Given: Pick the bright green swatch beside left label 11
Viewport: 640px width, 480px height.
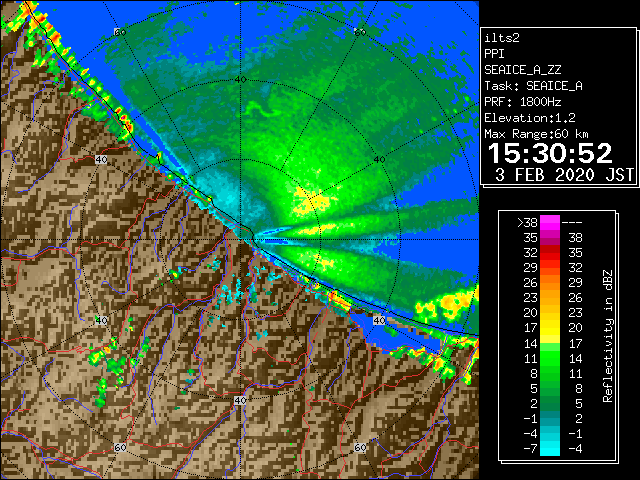Looking at the screenshot, I should [x=550, y=358].
